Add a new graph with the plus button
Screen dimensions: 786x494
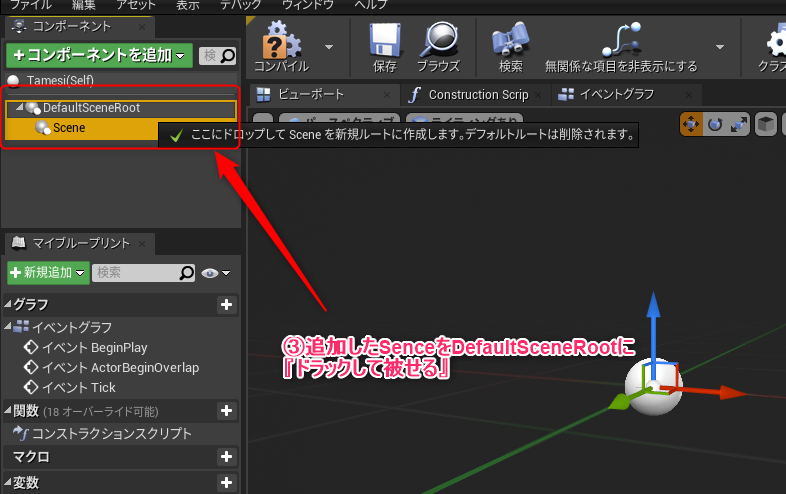coord(227,305)
